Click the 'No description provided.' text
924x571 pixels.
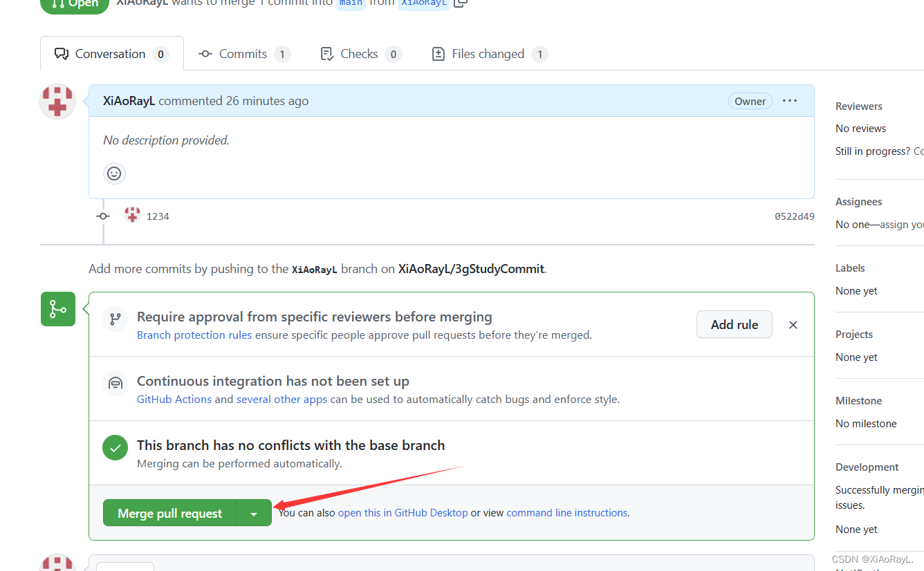(166, 140)
